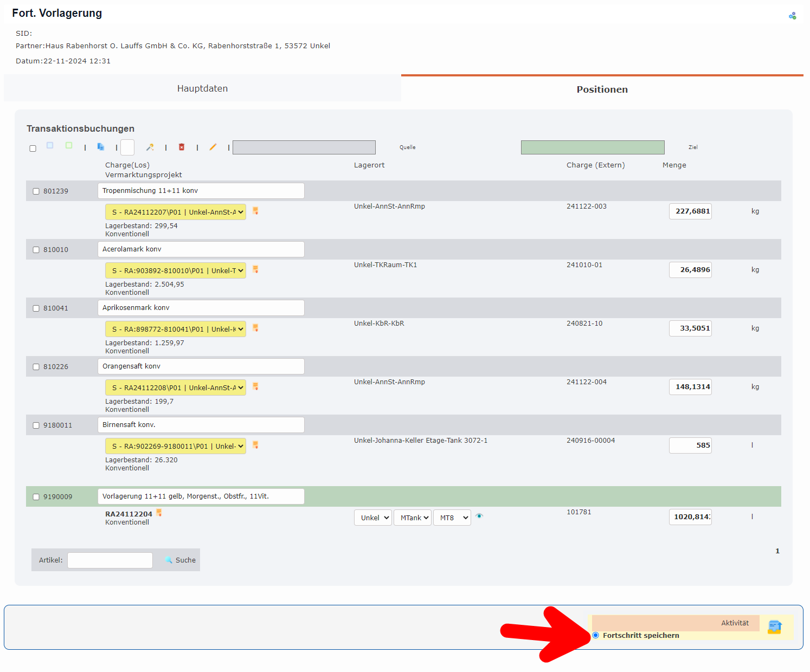The image size is (810, 672).
Task: Click the activity submit icon beside Aktivität
Action: pyautogui.click(x=775, y=627)
